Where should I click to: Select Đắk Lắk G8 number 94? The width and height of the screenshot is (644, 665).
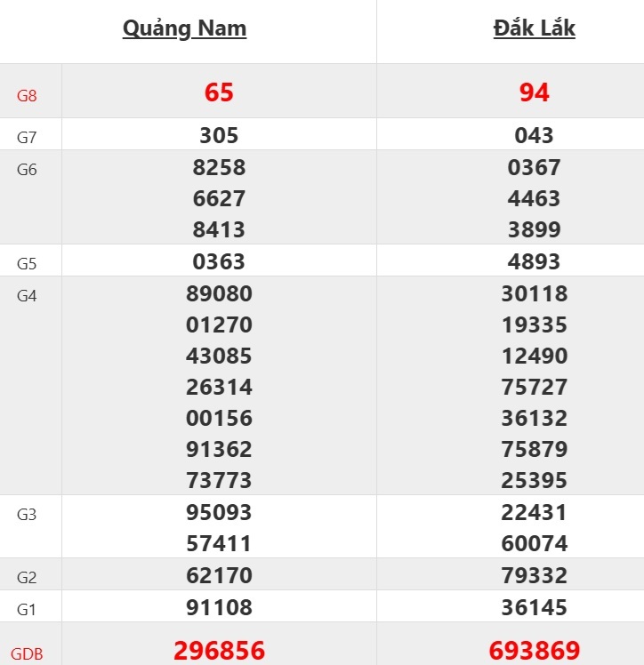[534, 92]
